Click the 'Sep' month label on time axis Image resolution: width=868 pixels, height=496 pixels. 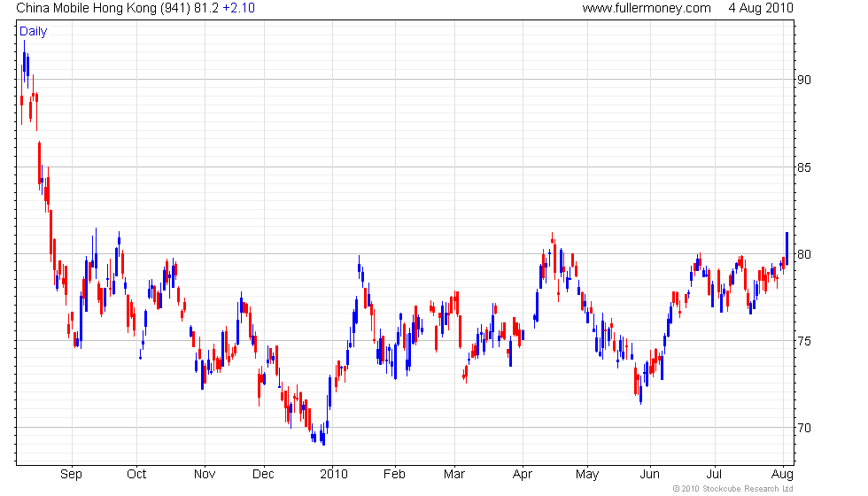(x=72, y=475)
